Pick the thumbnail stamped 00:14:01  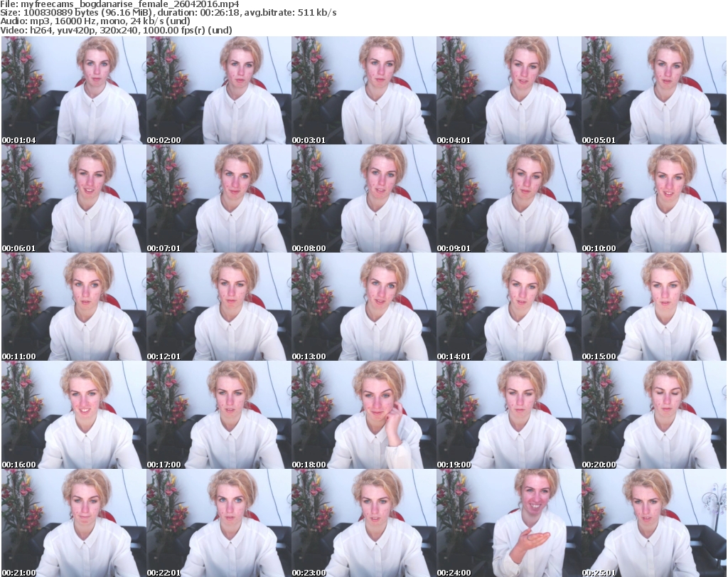(x=509, y=307)
